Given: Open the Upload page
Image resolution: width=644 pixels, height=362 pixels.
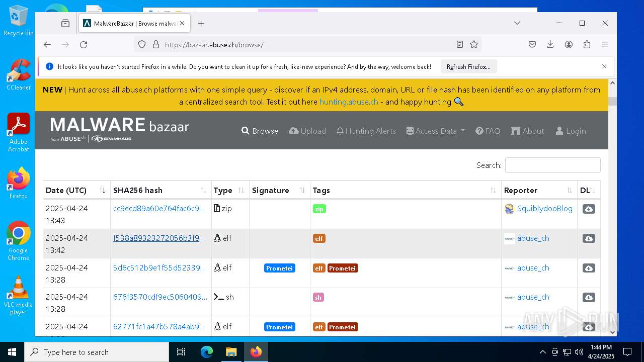Looking at the screenshot, I should (307, 131).
